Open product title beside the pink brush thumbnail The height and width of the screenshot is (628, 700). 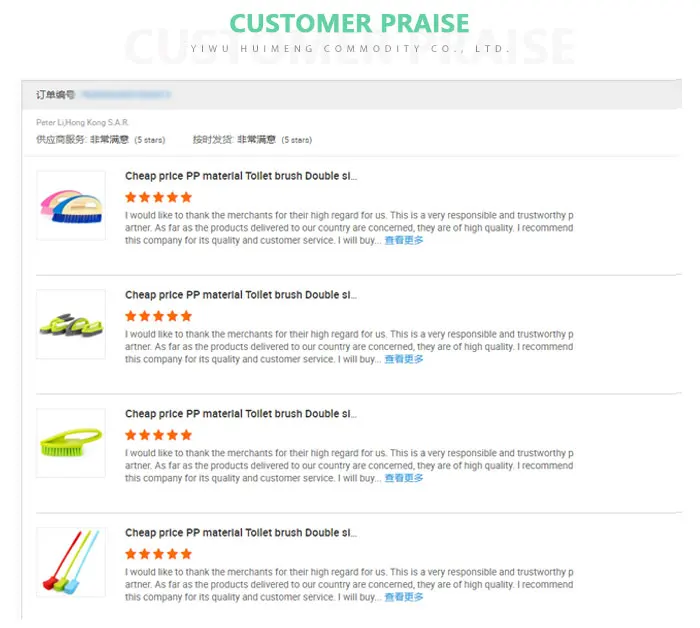[x=240, y=176]
